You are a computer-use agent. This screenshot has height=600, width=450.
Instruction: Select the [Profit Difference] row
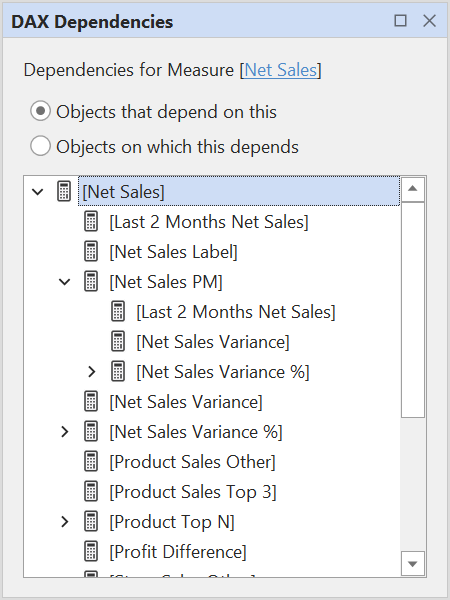[178, 552]
